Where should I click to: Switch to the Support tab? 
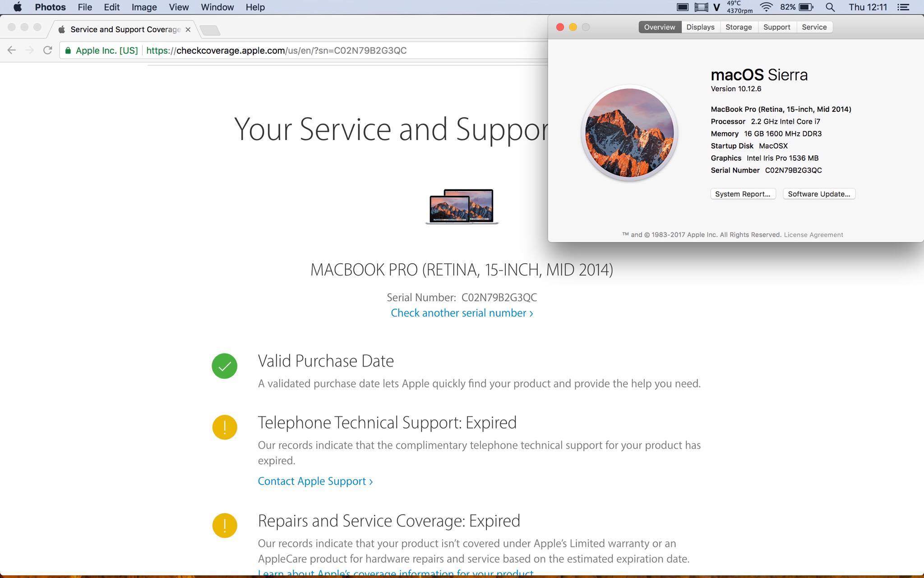click(776, 27)
